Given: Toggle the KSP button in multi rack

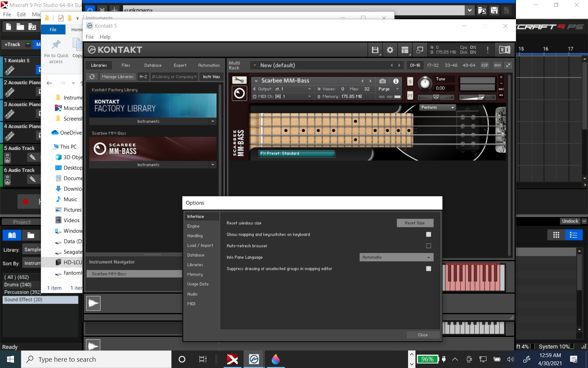Looking at the screenshot, I should [485, 65].
